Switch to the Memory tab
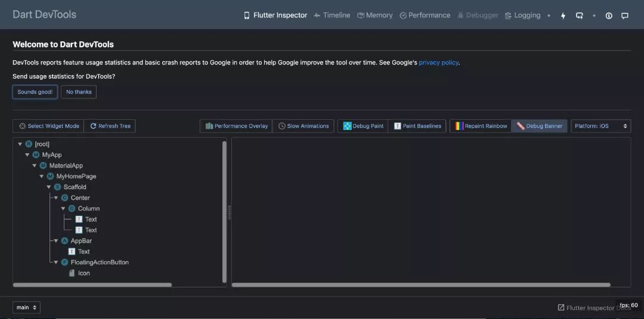 click(x=374, y=15)
